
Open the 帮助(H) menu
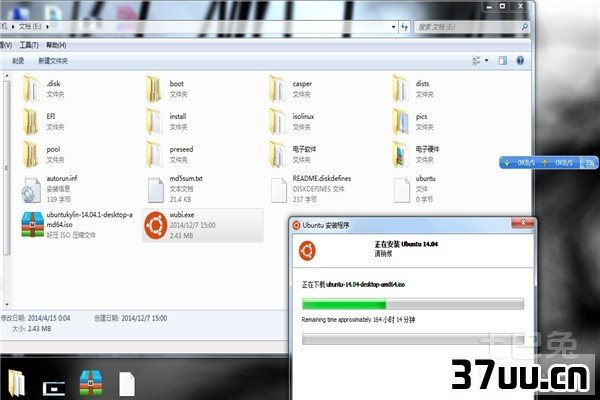pyautogui.click(x=56, y=45)
